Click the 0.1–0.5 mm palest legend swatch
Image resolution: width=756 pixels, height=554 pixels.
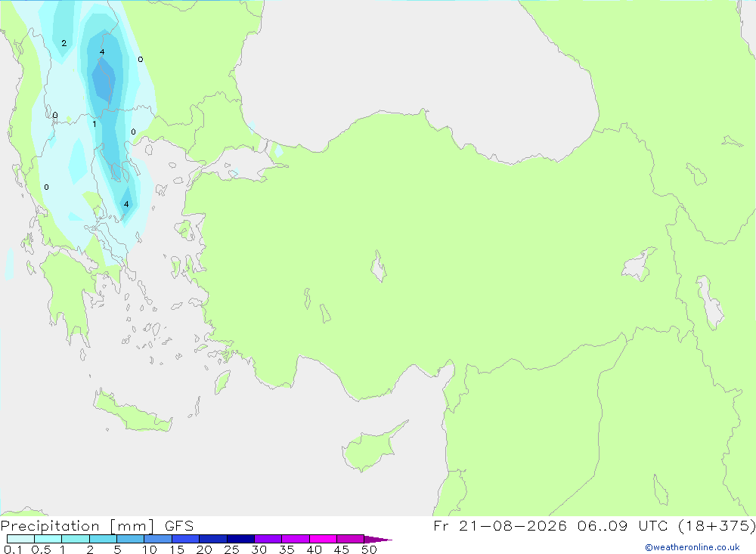click(x=20, y=539)
